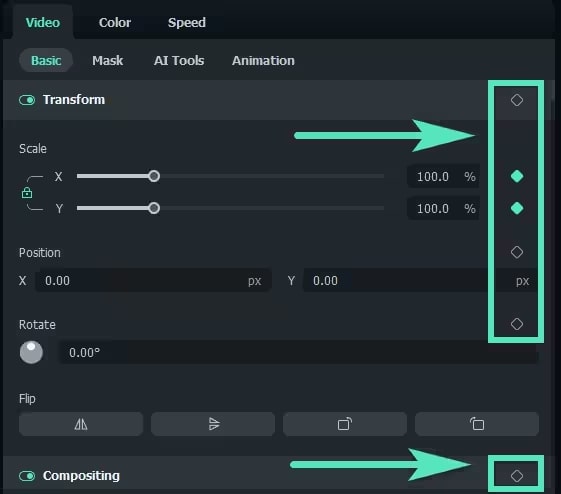Add a Position keyframe
561x494 pixels.
517,252
